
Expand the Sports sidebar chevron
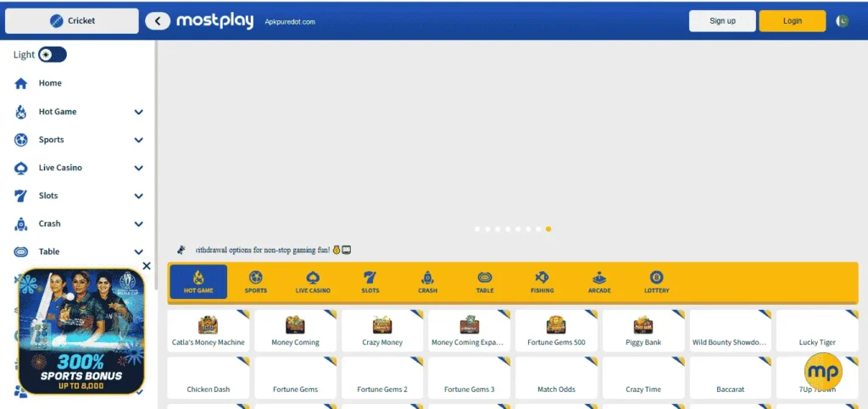click(x=138, y=140)
